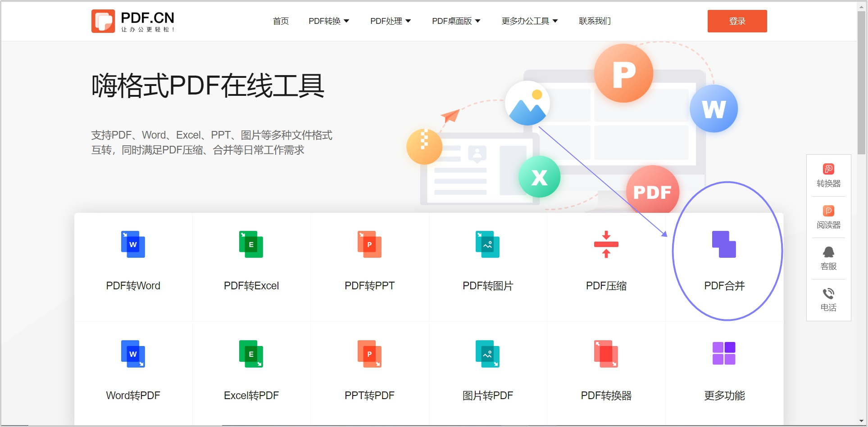
Task: Click the 转换器 sidebar label
Action: click(x=828, y=184)
